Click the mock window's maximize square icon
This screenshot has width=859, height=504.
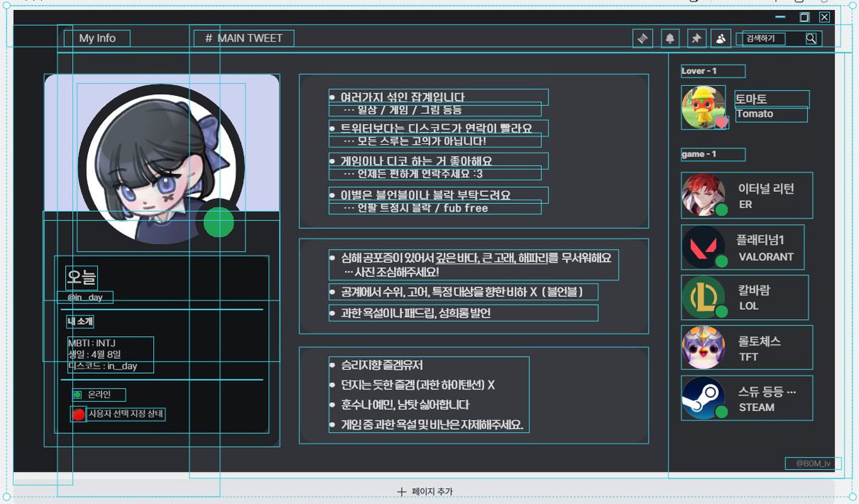(805, 17)
